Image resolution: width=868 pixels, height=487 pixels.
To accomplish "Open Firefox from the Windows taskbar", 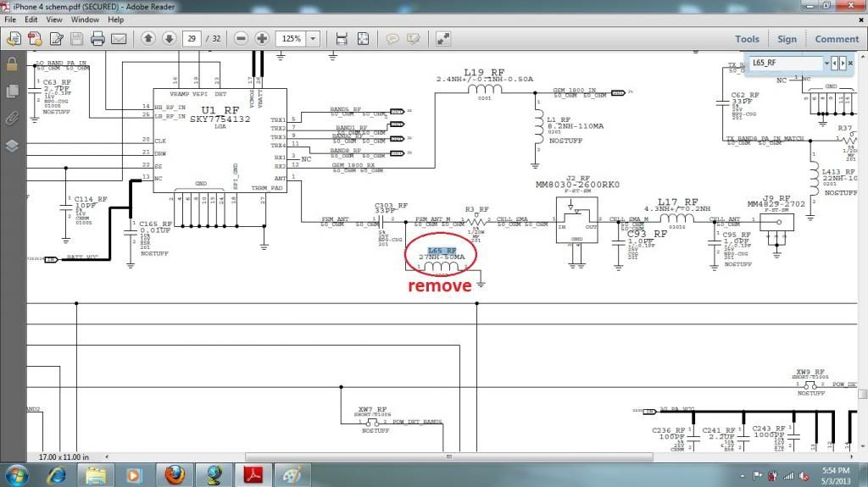I will 175,473.
